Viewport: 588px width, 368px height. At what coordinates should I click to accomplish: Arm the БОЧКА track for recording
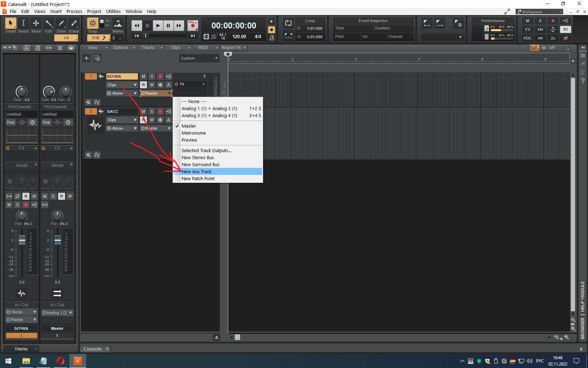tap(160, 76)
